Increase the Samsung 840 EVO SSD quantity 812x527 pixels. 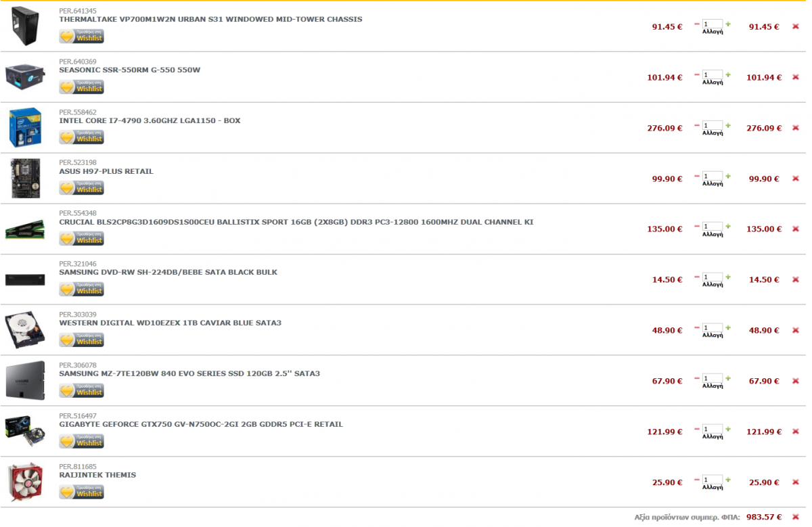[x=728, y=378]
